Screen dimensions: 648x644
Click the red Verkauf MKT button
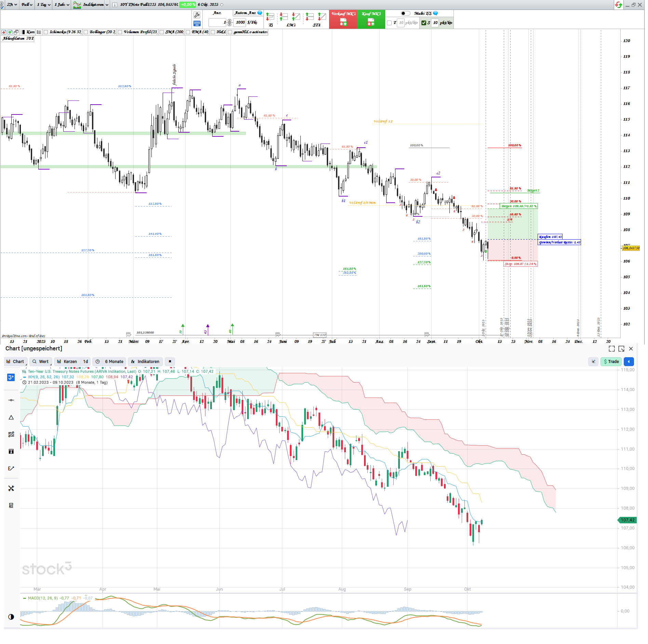[343, 19]
